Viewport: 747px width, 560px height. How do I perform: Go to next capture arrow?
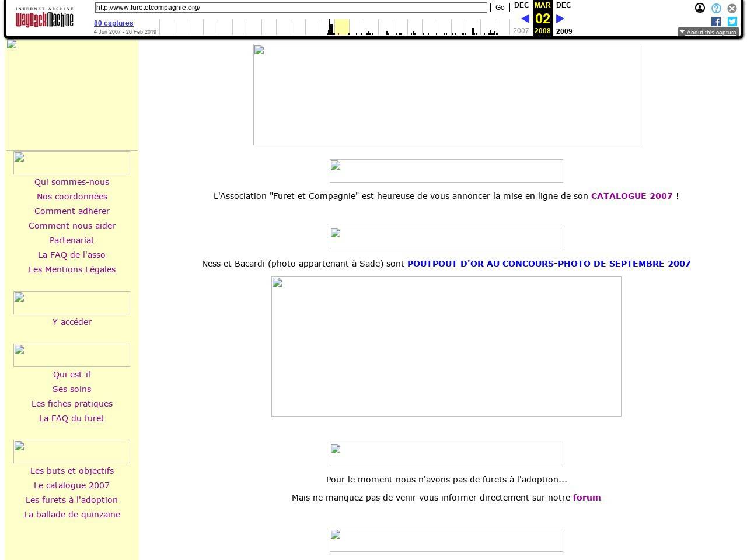[560, 19]
